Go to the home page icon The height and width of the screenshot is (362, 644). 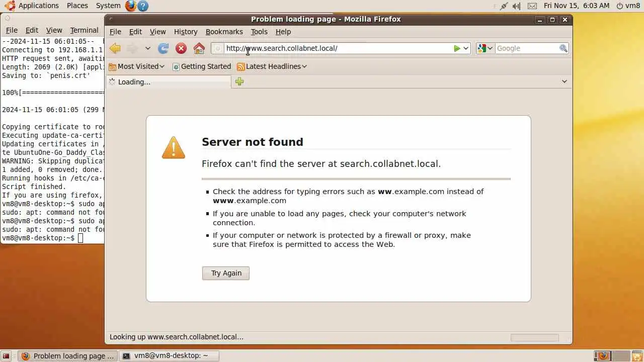(x=199, y=48)
